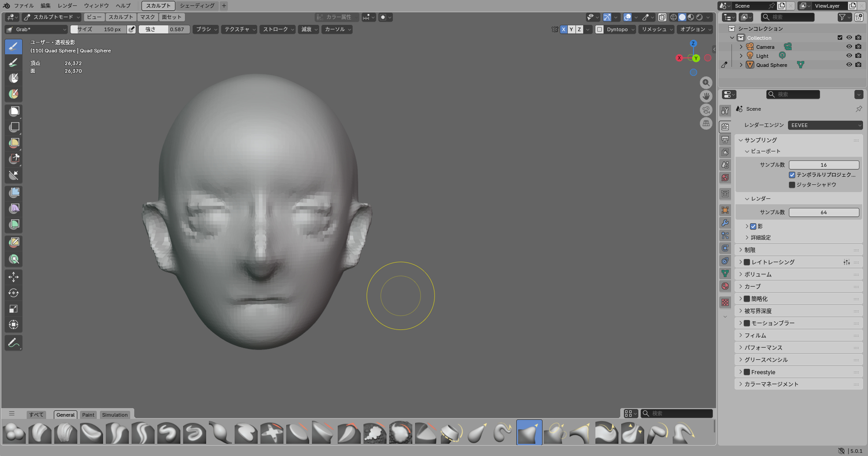This screenshot has width=868, height=456.
Task: Toggle camera view icon in viewport
Action: coord(706,110)
